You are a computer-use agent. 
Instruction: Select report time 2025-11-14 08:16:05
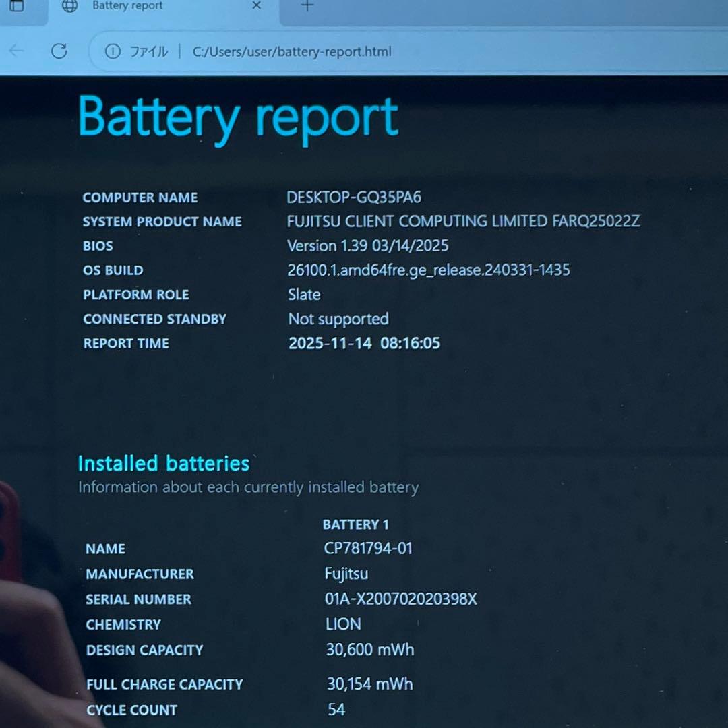(365, 344)
